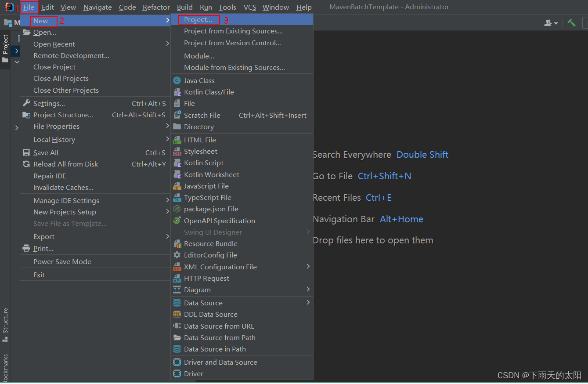
Task: Click the IntelliJ IDEA logo icon
Action: (x=9, y=7)
